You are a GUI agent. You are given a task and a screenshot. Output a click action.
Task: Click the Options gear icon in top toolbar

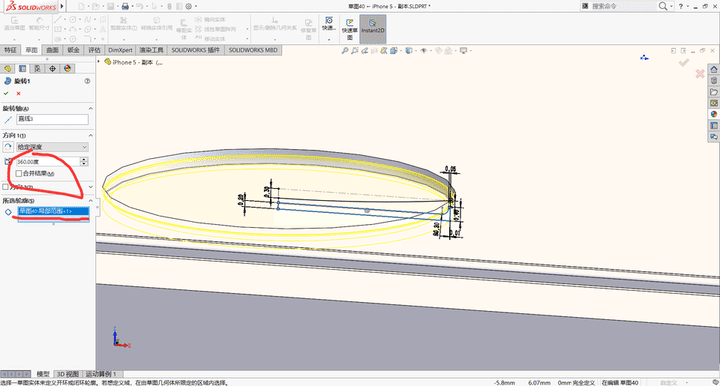click(188, 6)
